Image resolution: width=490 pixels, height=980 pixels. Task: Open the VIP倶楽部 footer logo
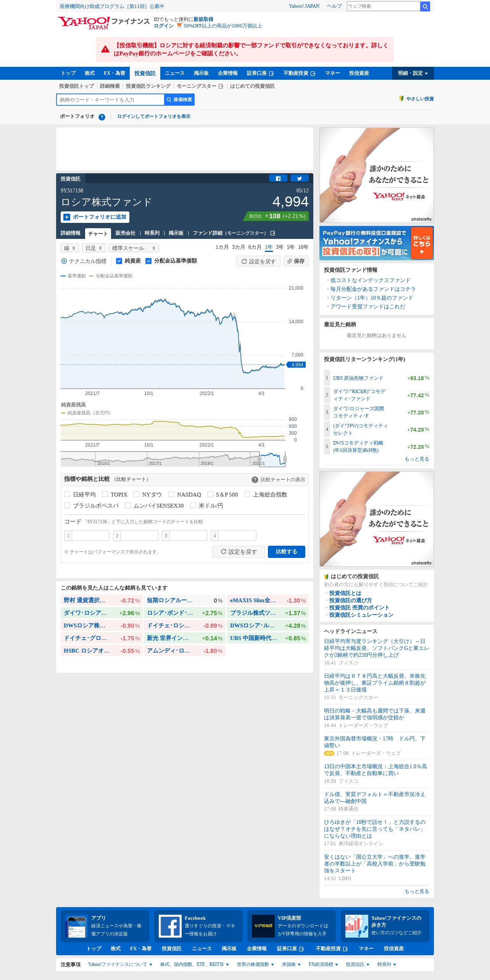tap(263, 926)
